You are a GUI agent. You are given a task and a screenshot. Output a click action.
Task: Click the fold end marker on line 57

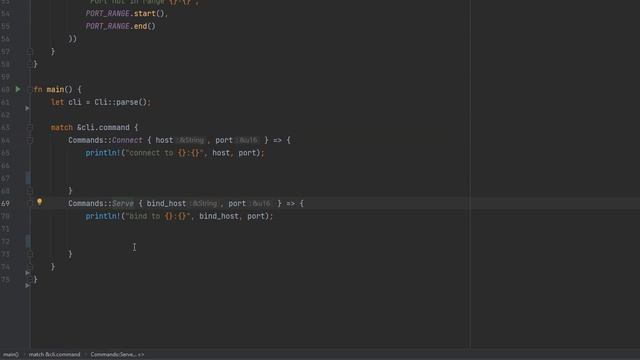coord(30,51)
